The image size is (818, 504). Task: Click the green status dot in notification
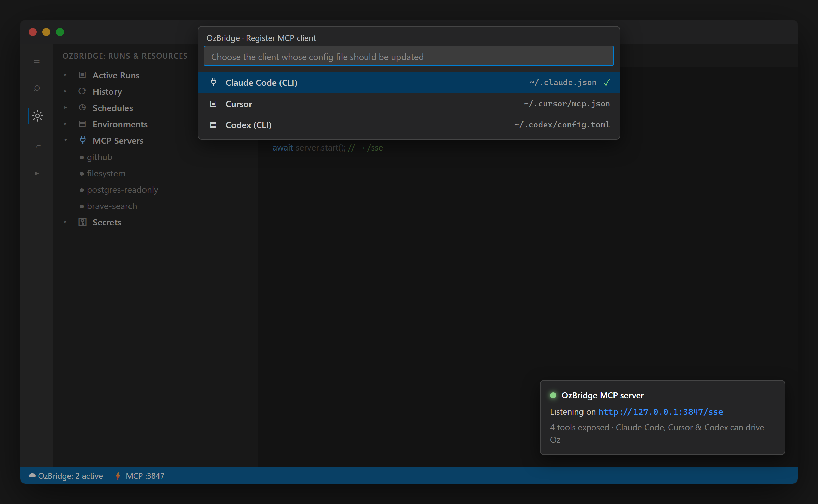[x=553, y=395]
